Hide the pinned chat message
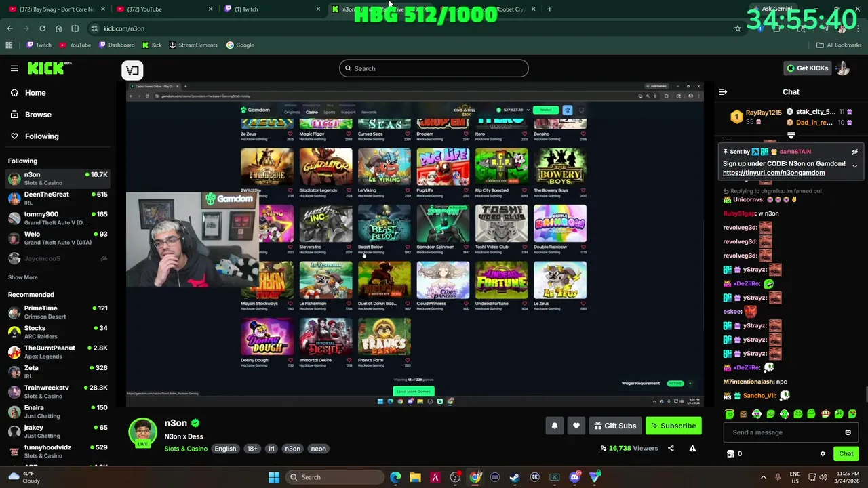868x488 pixels. 854,152
